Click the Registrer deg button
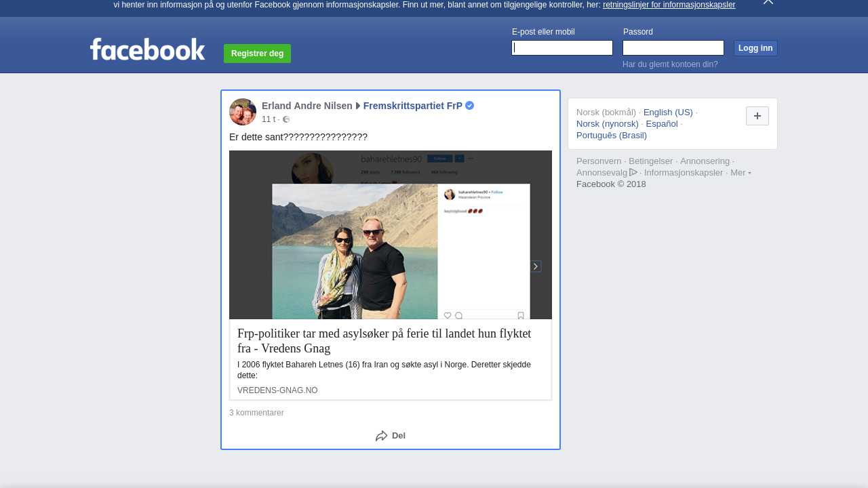868x488 pixels. pos(257,54)
